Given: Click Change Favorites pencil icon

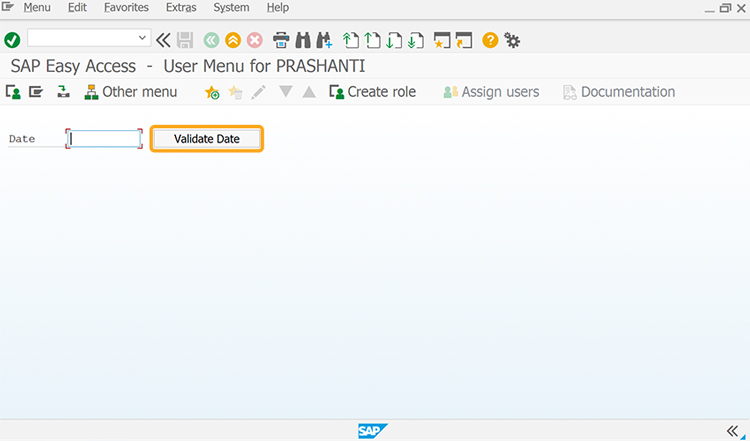Looking at the screenshot, I should coord(258,92).
